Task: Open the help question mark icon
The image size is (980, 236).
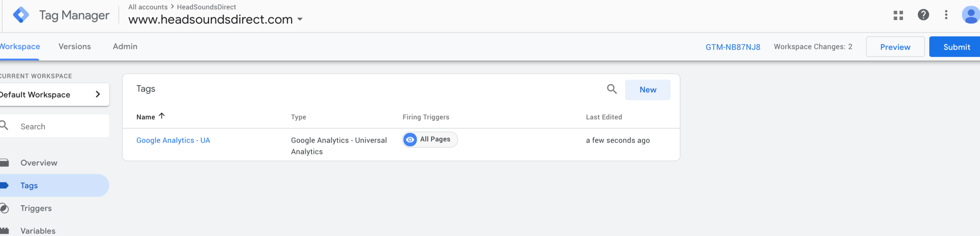Action: click(923, 15)
